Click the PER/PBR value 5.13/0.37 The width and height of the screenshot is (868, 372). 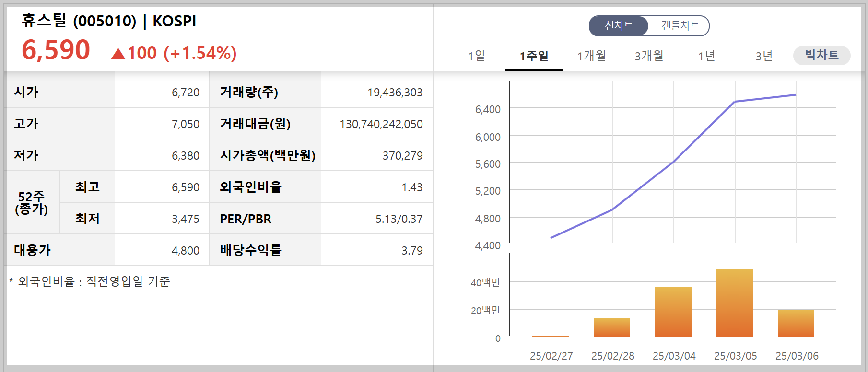tap(399, 219)
